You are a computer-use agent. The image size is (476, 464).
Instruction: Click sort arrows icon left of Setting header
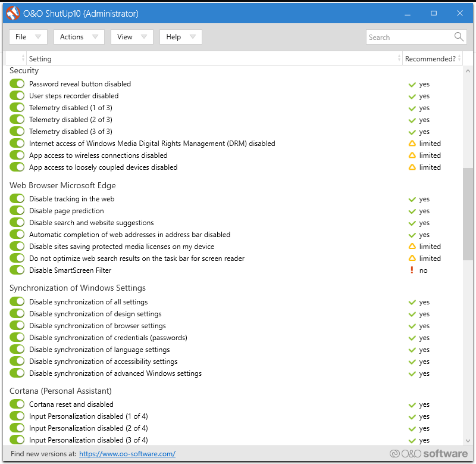[23, 58]
